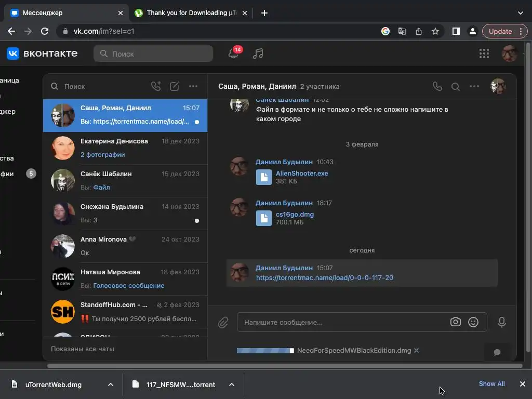
Task: Bookmark this page with the star
Action: click(x=435, y=31)
